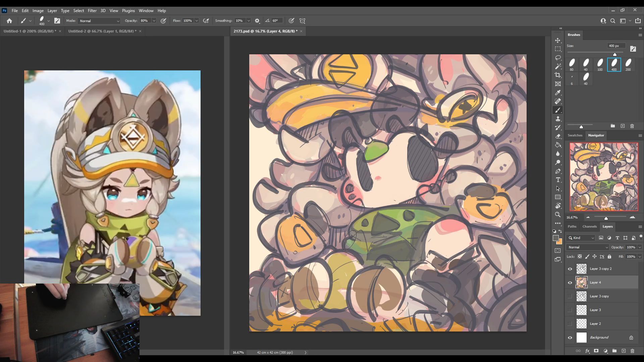
Task: Adjust the brush Size slider handle
Action: [615, 54]
